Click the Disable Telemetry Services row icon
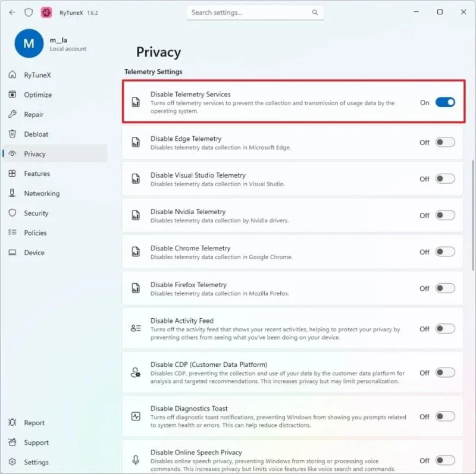Image resolution: width=476 pixels, height=474 pixels. 136,102
